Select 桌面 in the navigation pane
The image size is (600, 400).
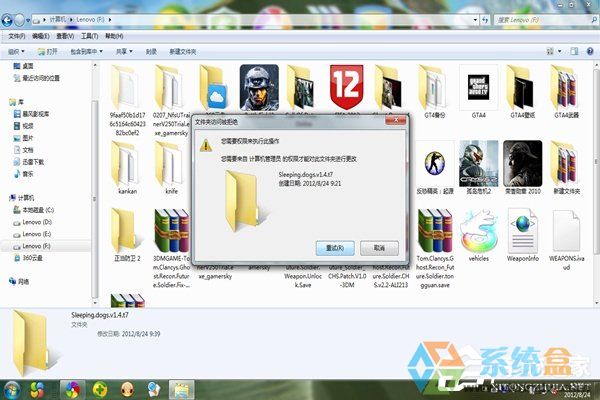(x=24, y=66)
